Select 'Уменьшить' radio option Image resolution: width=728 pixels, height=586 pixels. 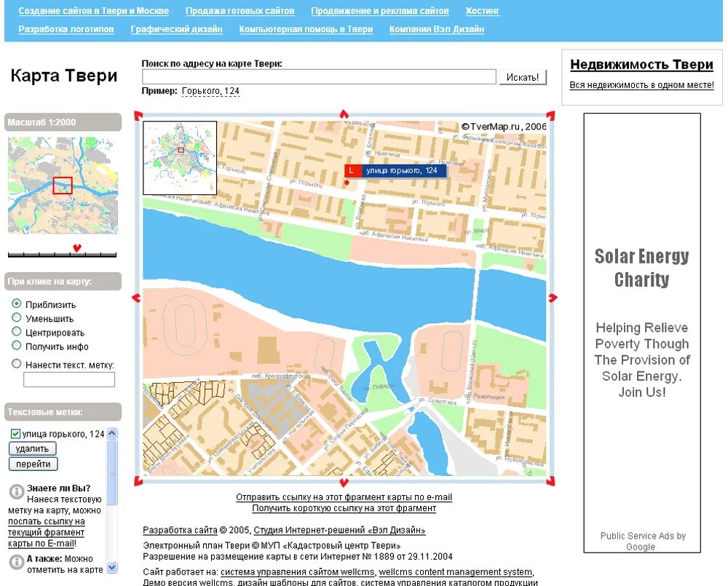click(16, 317)
